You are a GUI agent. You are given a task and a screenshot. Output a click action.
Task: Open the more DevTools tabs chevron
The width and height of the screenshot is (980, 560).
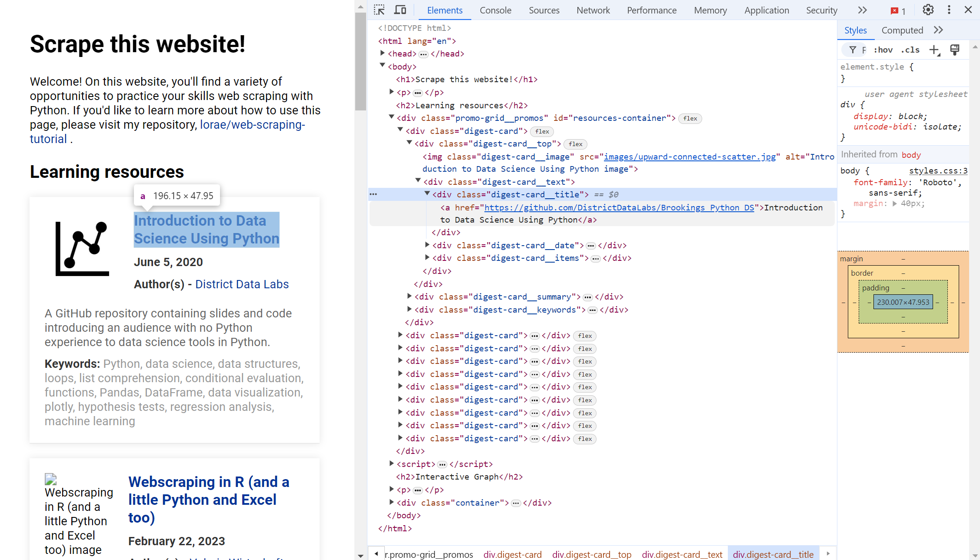pyautogui.click(x=863, y=10)
